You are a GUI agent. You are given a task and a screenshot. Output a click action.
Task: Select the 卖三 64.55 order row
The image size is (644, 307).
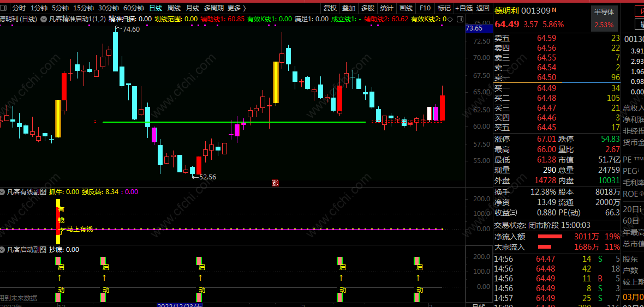pos(557,58)
